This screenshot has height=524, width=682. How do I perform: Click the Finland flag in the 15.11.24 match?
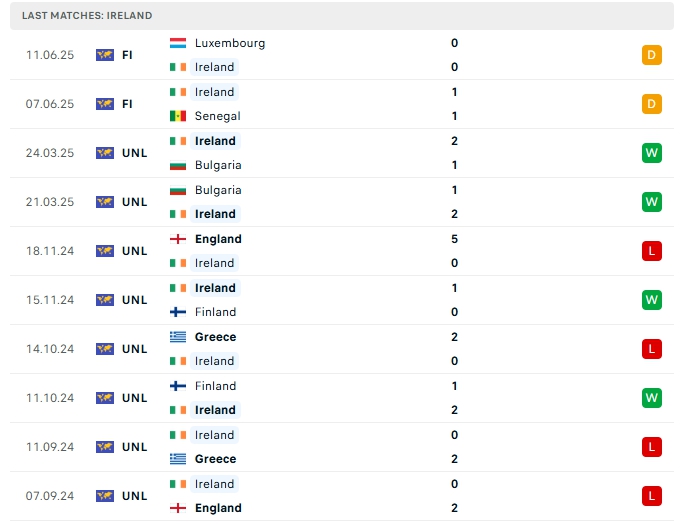coord(177,312)
